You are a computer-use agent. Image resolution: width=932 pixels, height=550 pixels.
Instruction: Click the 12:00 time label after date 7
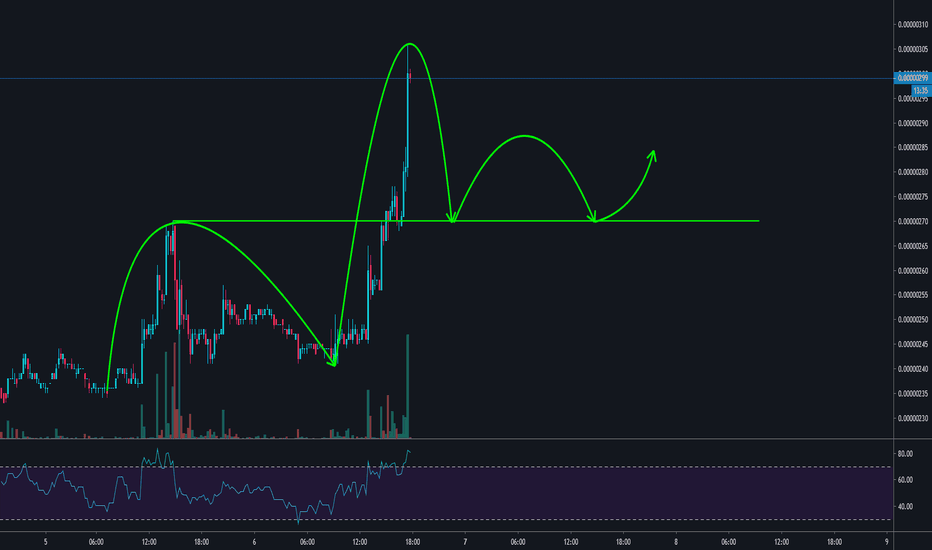point(571,542)
